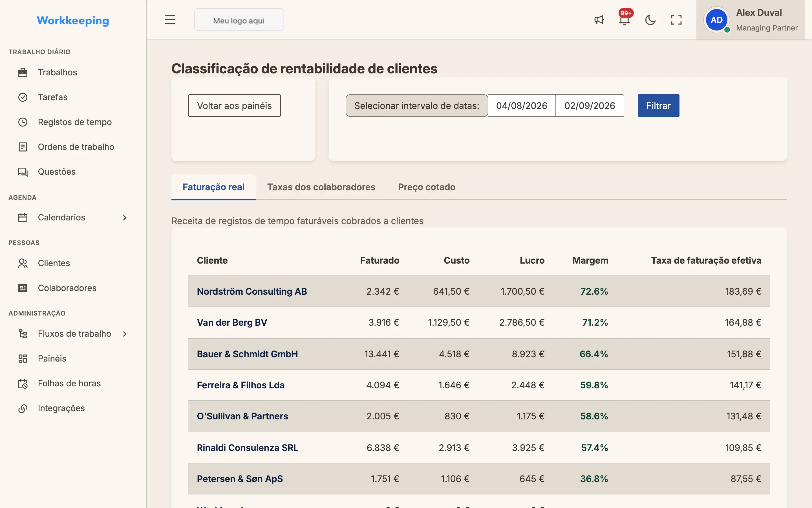Click the Clientes people icon

coord(23,263)
